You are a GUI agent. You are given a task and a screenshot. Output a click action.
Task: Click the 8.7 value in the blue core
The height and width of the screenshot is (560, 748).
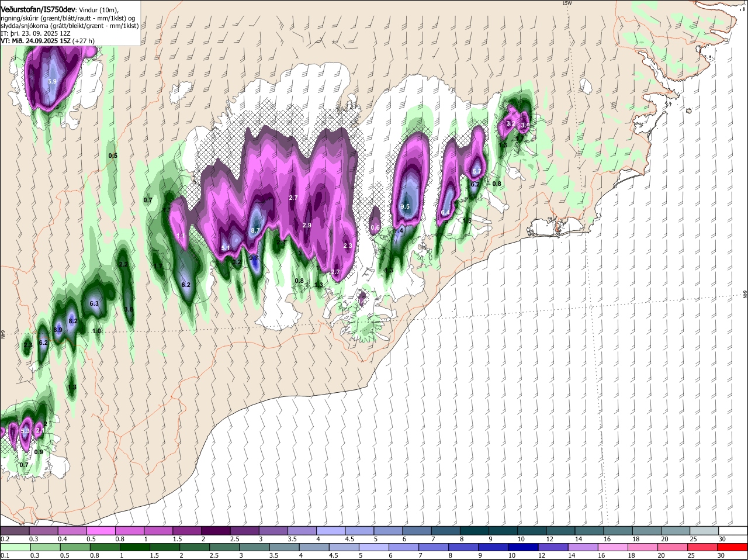point(255,231)
